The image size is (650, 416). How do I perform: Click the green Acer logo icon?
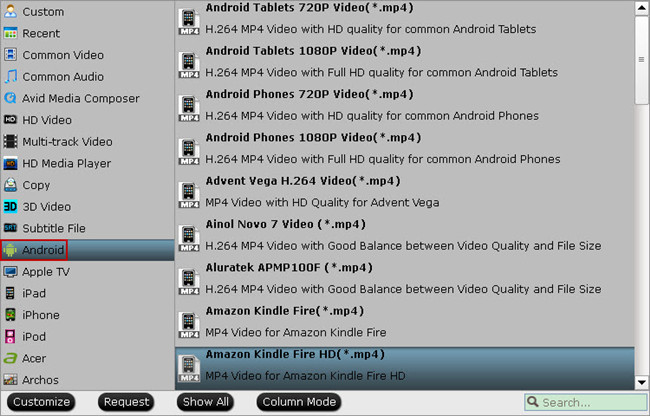(10, 358)
